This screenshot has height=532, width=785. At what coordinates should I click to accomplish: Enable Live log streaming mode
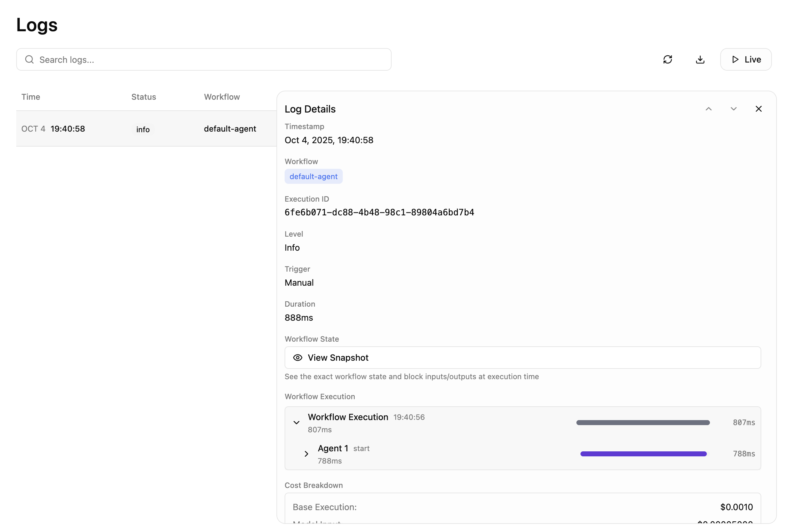click(x=746, y=59)
